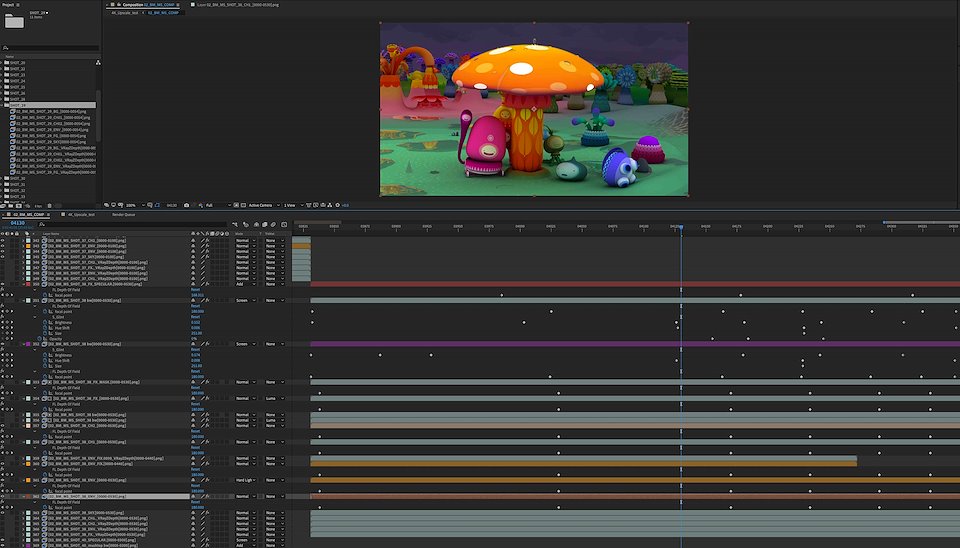Click red label swatch of layer 350
Viewport: 960px width, 548px height.
point(28,284)
